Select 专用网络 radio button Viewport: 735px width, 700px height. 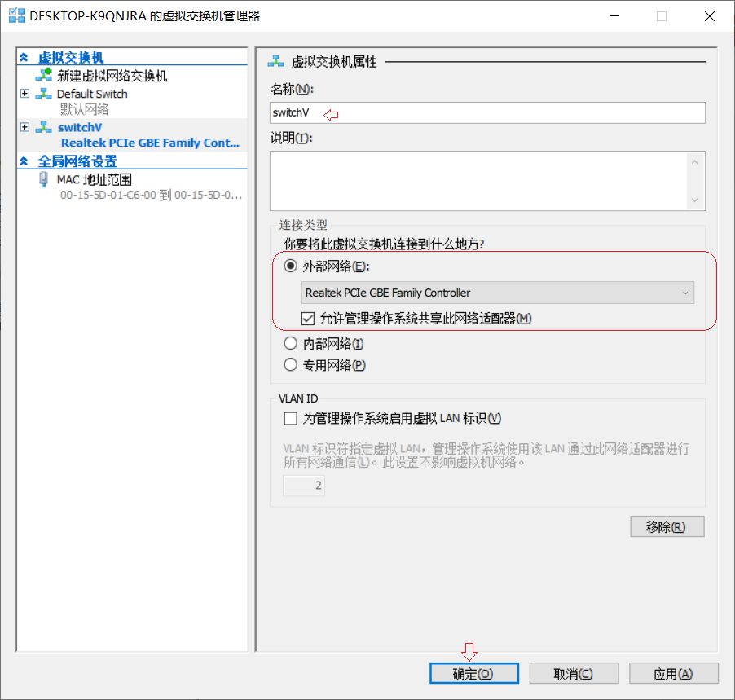click(x=291, y=364)
